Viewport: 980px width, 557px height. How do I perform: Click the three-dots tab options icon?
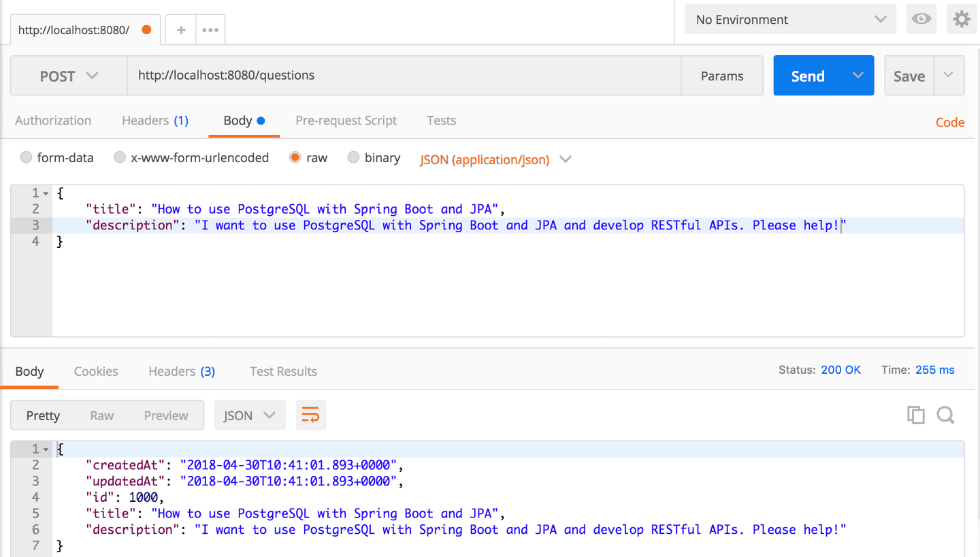210,30
